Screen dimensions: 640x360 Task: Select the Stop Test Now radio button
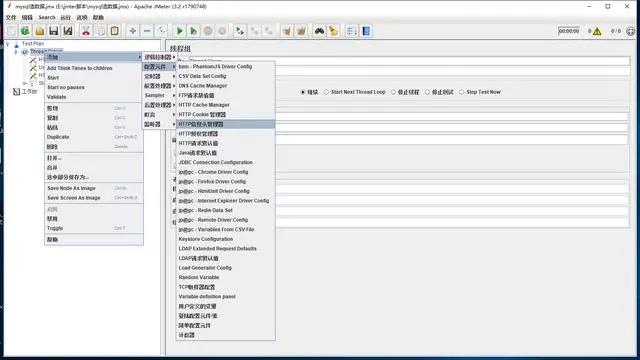(x=462, y=92)
